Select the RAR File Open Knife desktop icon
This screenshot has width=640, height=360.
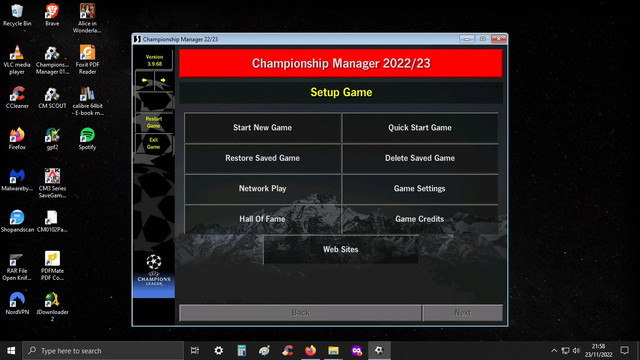pos(17,266)
